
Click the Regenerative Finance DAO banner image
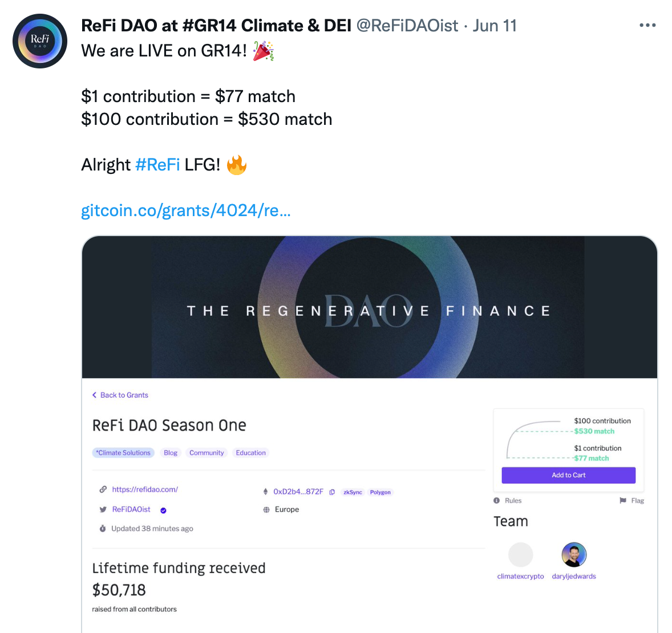tap(369, 307)
